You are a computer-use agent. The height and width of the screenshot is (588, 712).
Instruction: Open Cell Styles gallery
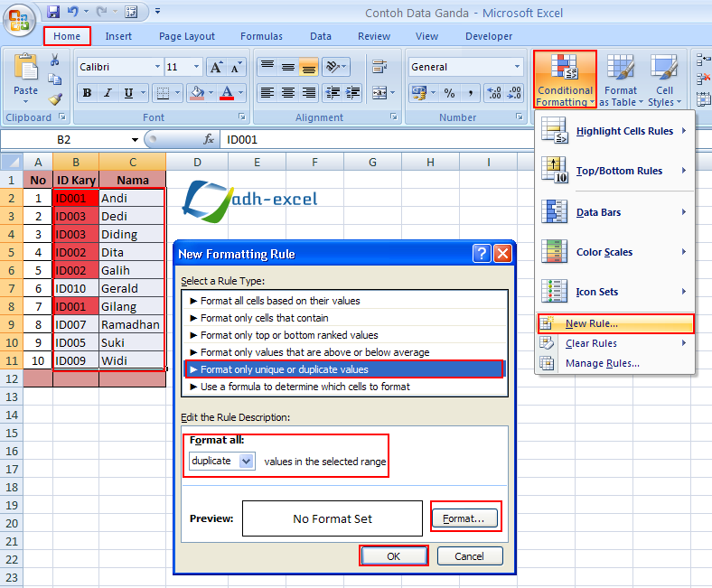click(664, 79)
